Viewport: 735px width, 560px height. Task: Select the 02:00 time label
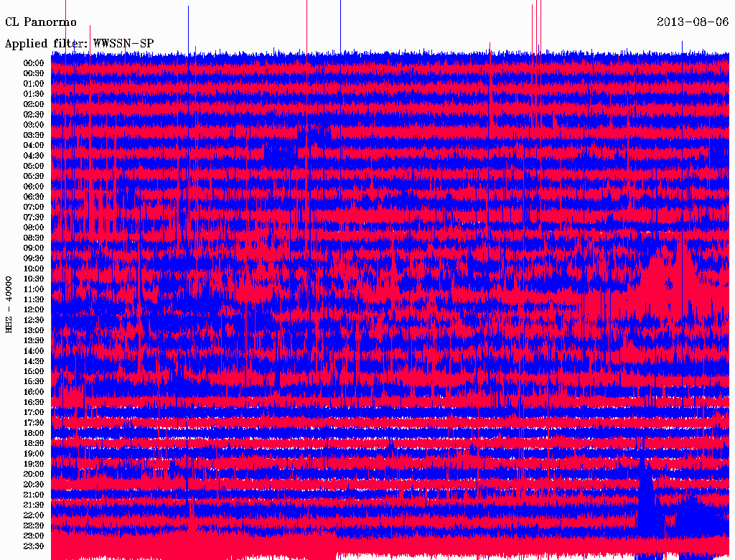tap(34, 105)
